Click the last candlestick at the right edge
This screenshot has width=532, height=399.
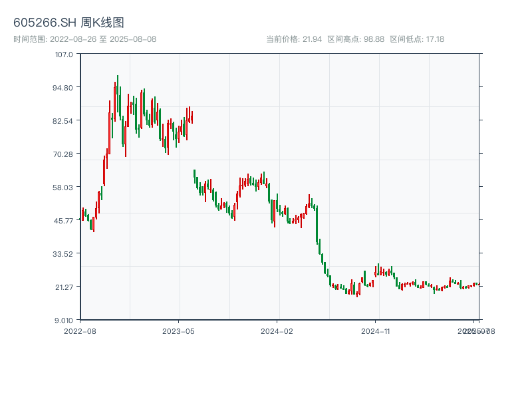[478, 284]
